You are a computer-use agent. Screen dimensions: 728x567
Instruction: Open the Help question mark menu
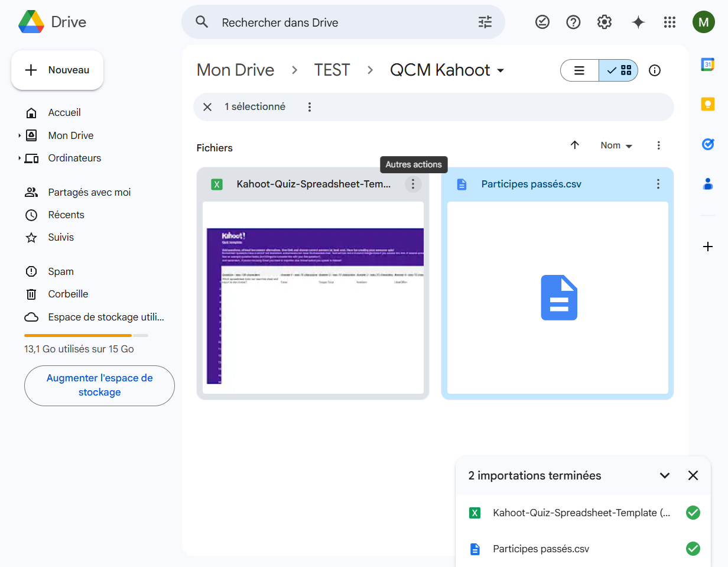[573, 22]
